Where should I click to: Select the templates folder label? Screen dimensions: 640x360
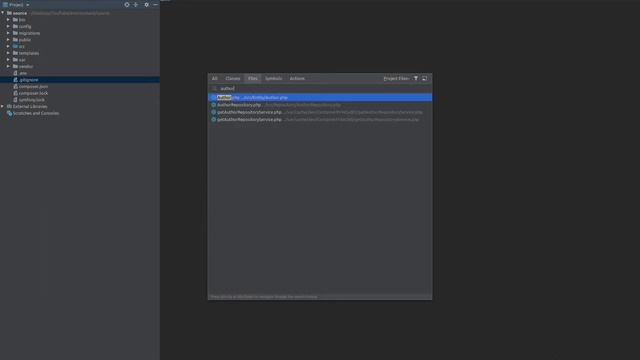tap(29, 53)
